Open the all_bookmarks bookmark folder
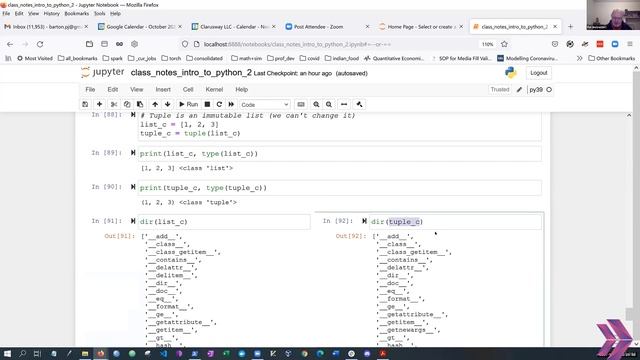Screen dimensions: 640x360 [78, 58]
